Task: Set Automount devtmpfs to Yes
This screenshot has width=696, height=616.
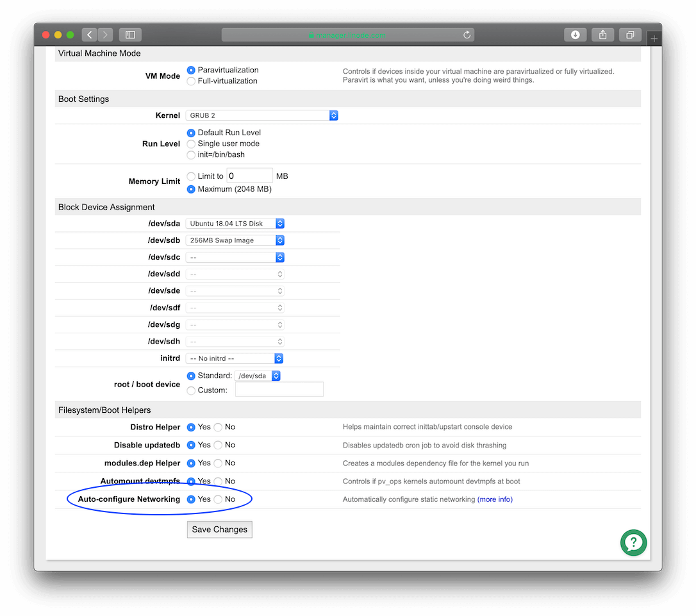Action: 191,481
